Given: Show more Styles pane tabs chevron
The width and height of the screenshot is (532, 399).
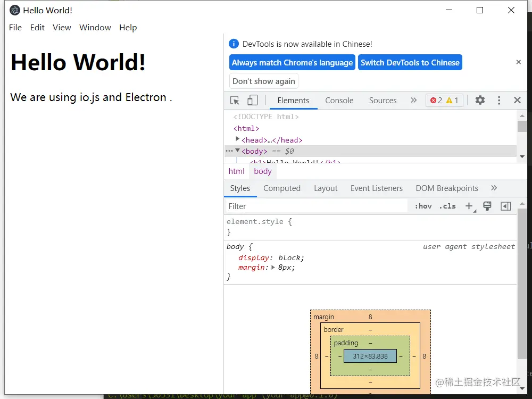Looking at the screenshot, I should pyautogui.click(x=494, y=188).
